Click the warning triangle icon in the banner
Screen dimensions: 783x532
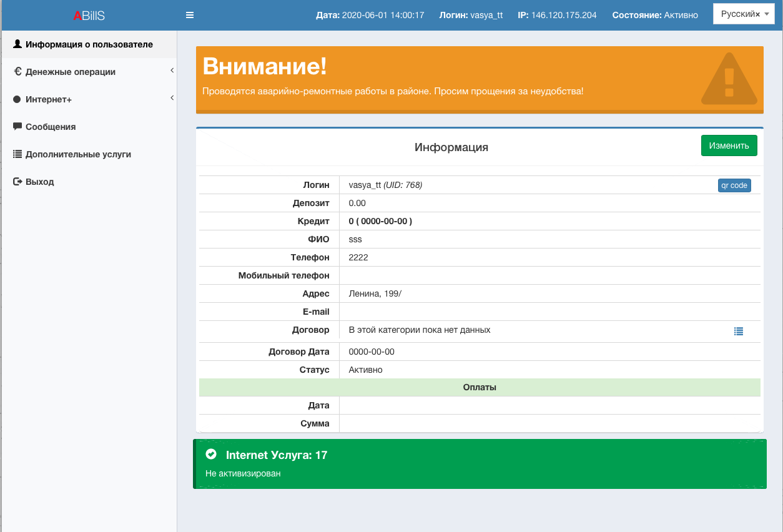[x=728, y=79]
